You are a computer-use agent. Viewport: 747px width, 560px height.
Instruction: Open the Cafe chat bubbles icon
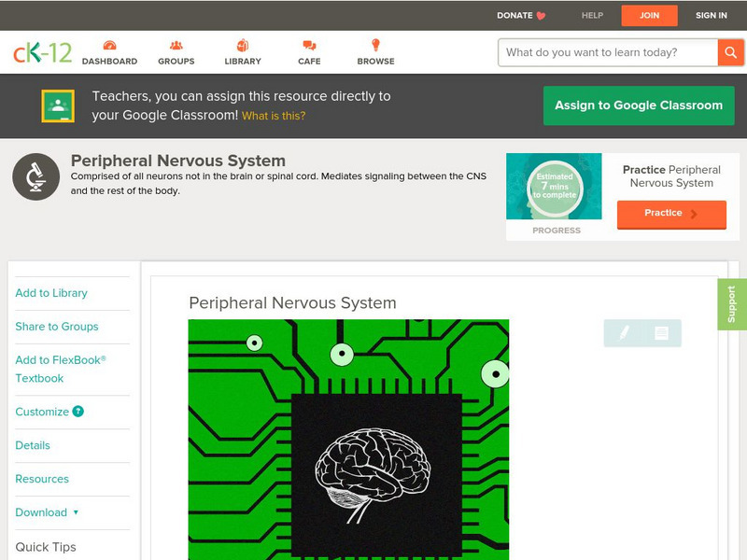[x=309, y=45]
